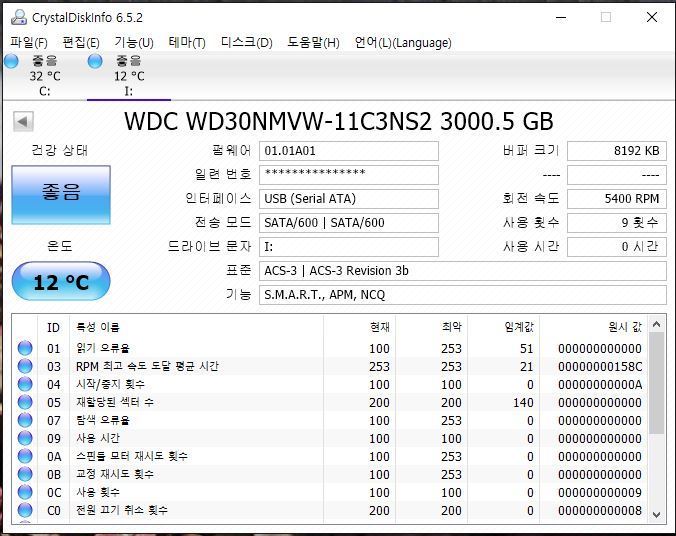
Task: Click status icon for ID 03 RPM row
Action: [25, 366]
